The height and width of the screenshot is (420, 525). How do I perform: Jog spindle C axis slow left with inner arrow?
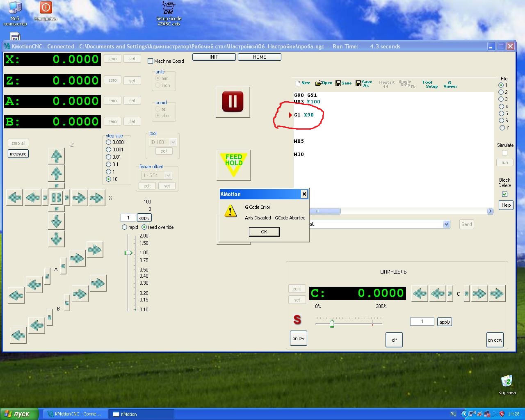(x=438, y=294)
